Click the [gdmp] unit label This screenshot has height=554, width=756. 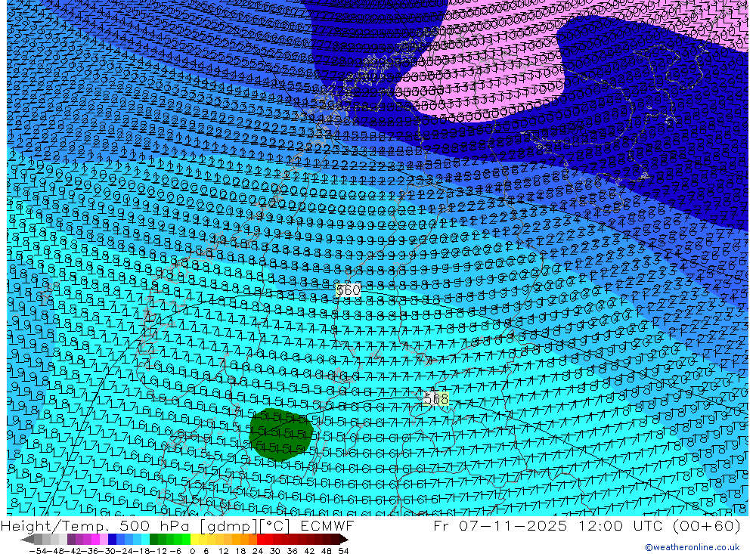click(x=229, y=526)
